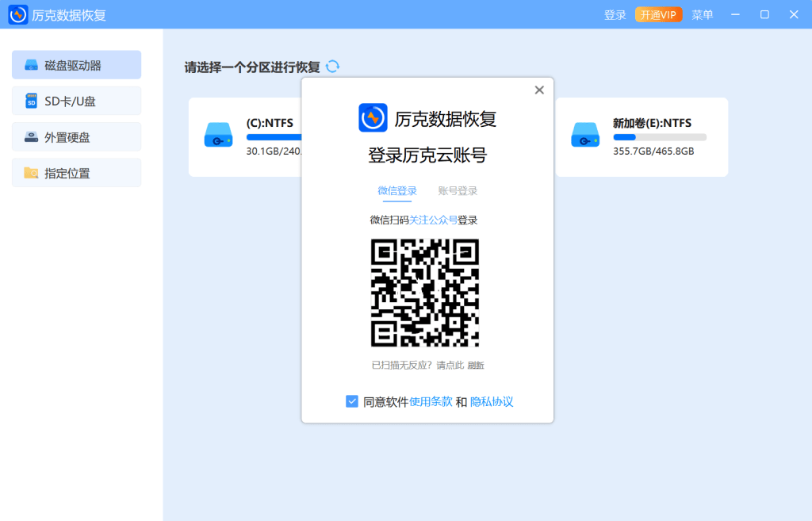
Task: Select the 新加卷(E):NTFS partition label
Action: [x=652, y=123]
